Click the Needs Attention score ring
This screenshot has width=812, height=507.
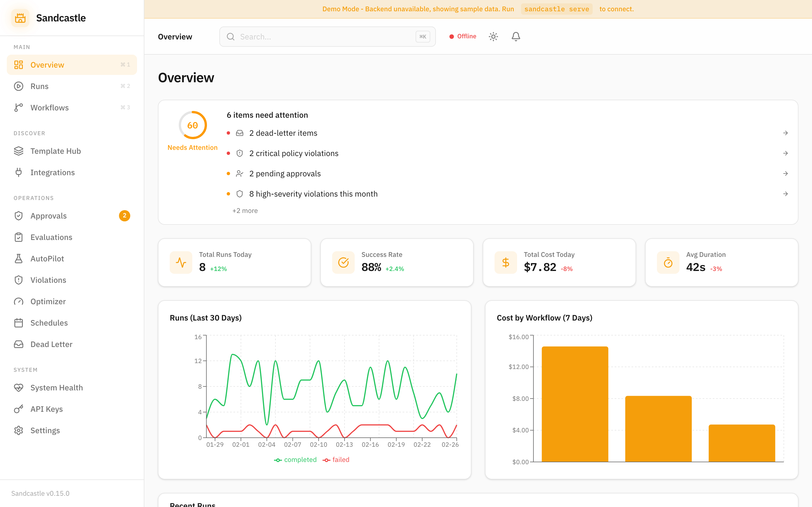tap(192, 125)
